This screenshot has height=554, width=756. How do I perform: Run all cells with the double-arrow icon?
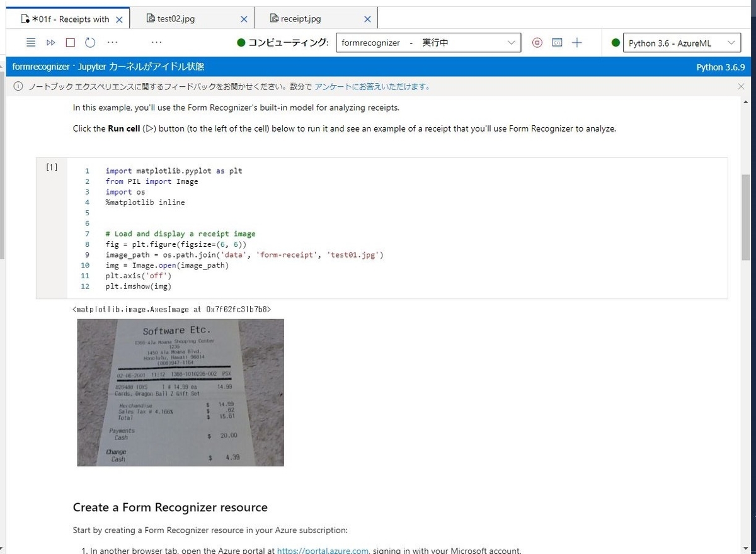pyautogui.click(x=51, y=43)
